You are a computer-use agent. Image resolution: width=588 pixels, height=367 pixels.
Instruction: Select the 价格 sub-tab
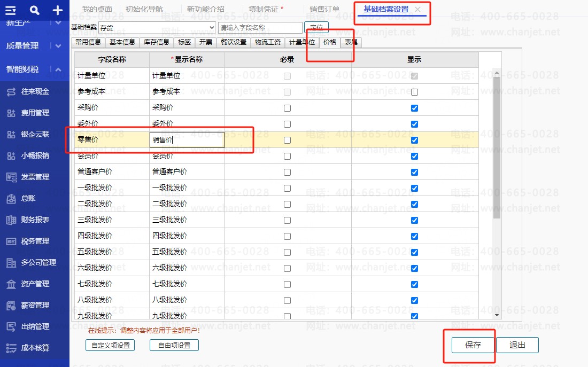pyautogui.click(x=330, y=42)
